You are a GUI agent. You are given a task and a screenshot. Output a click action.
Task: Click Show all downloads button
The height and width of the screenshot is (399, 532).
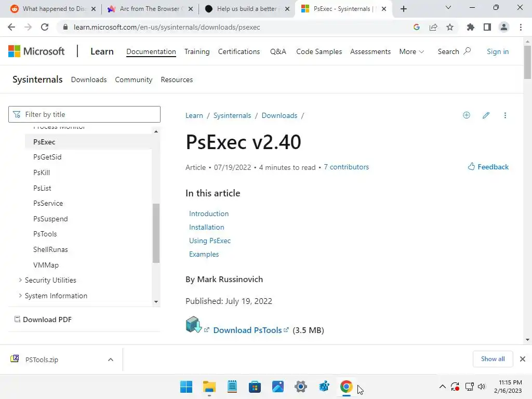point(493,359)
